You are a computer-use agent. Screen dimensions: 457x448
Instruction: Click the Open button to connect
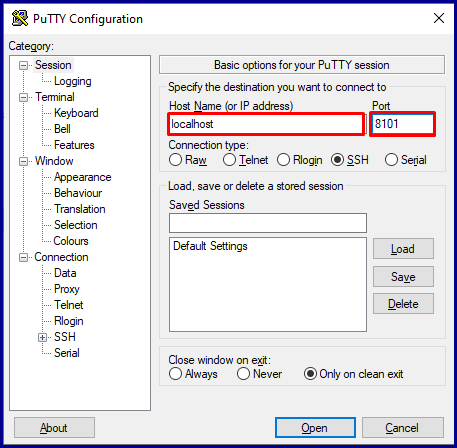coord(315,427)
